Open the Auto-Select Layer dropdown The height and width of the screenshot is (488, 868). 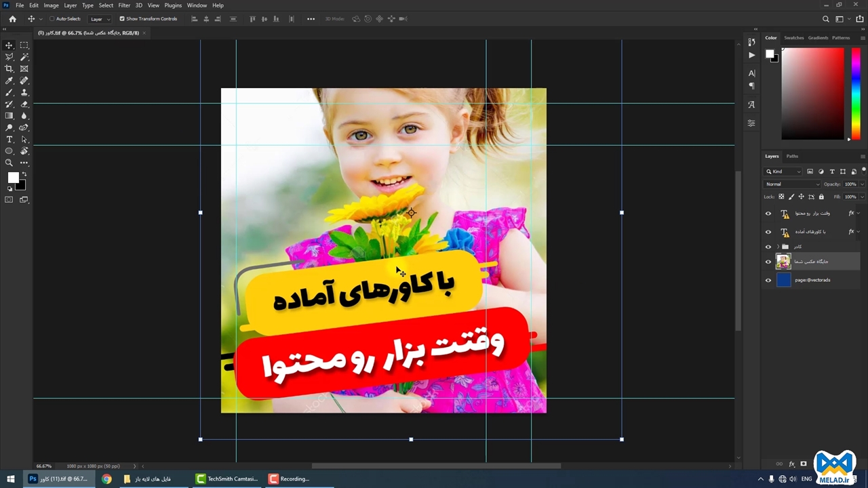[100, 19]
